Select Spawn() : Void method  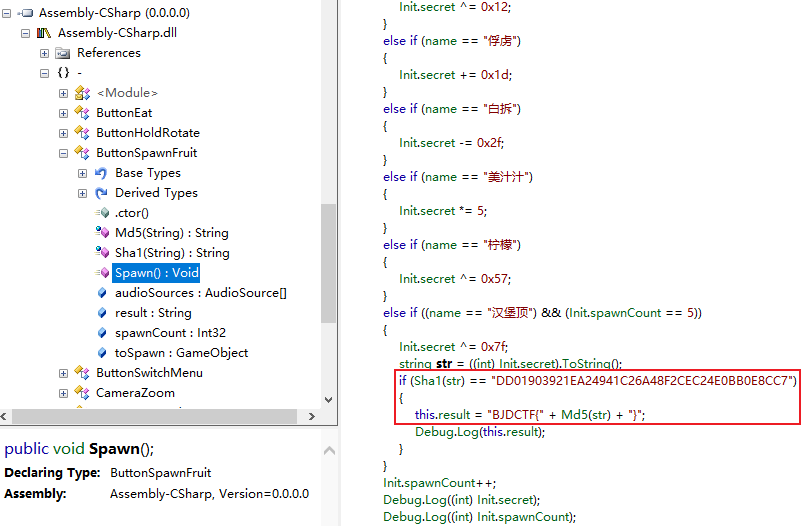click(x=156, y=273)
